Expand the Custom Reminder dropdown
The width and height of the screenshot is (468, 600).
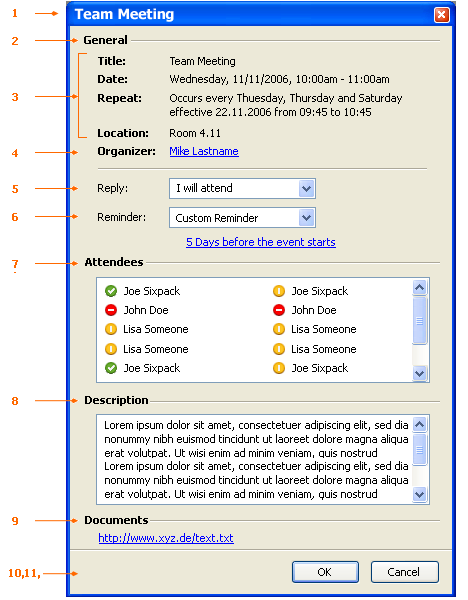click(242, 218)
